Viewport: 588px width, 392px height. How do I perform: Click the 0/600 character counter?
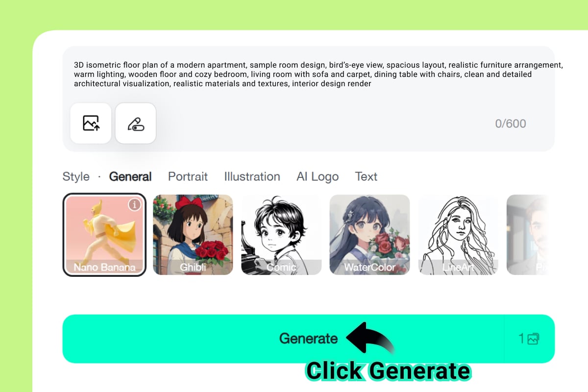tap(511, 123)
